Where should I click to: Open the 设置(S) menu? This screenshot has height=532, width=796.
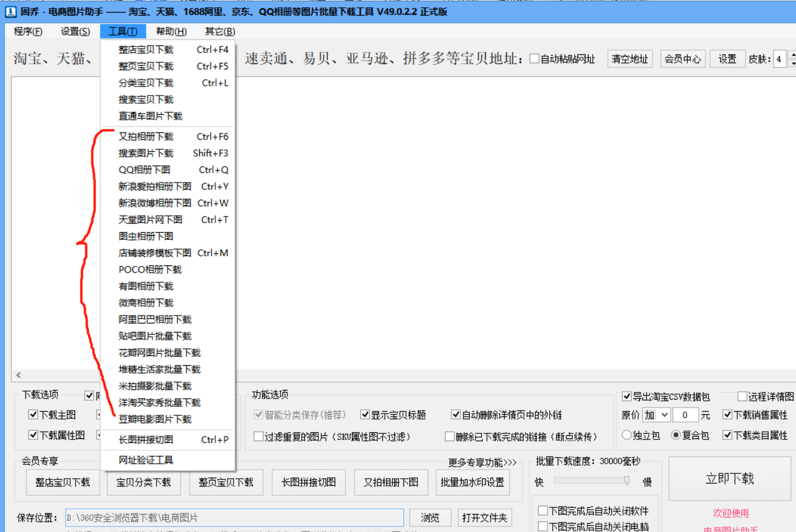pyautogui.click(x=76, y=31)
